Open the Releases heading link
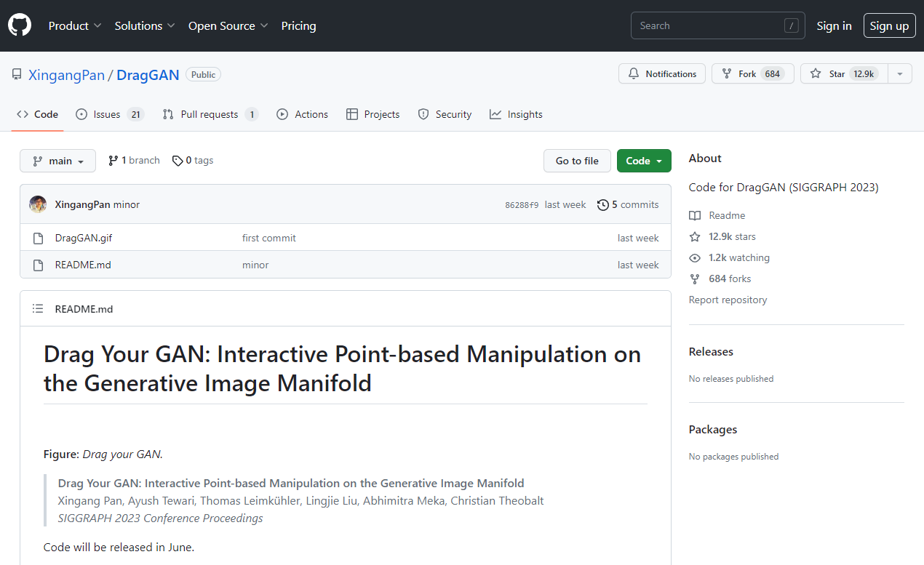924x565 pixels. point(711,352)
